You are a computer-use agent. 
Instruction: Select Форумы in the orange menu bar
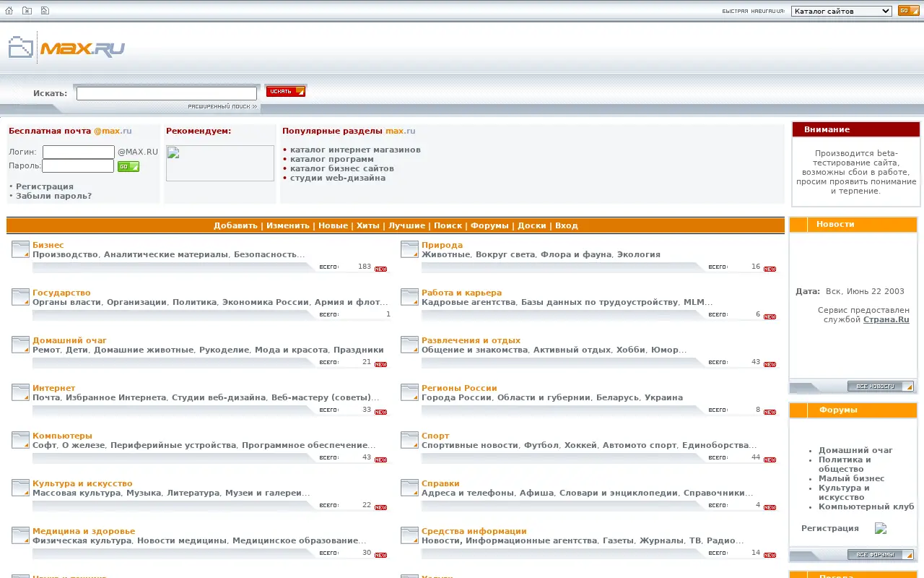[490, 225]
